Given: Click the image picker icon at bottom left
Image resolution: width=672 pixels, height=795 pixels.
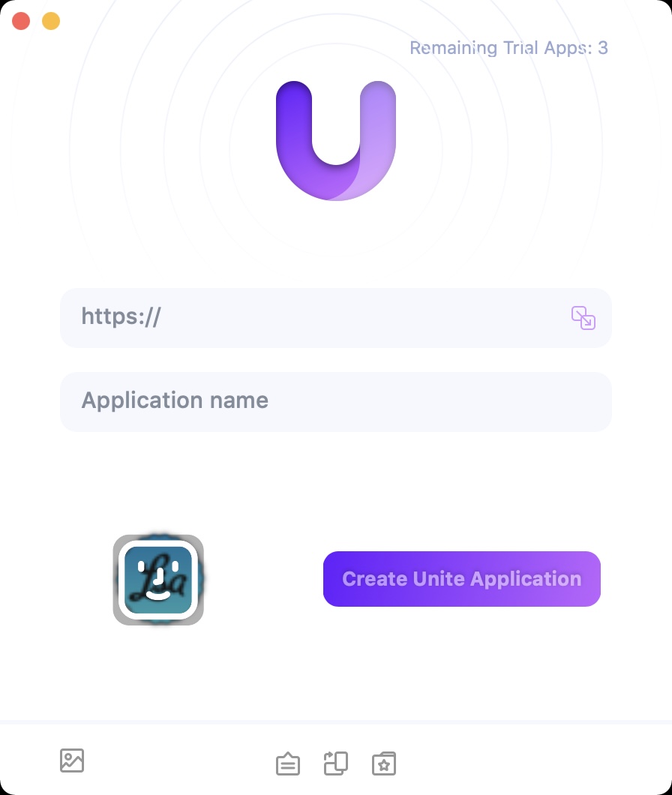Looking at the screenshot, I should [72, 760].
